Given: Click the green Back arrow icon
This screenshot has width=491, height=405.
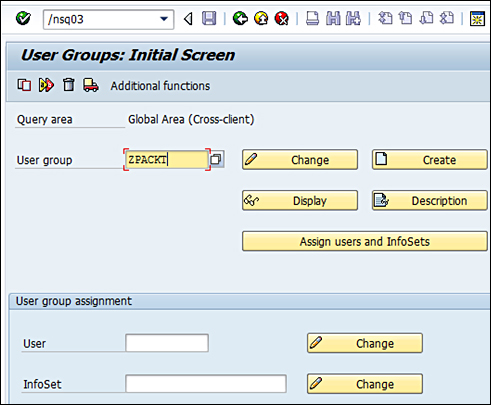Looking at the screenshot, I should (240, 19).
